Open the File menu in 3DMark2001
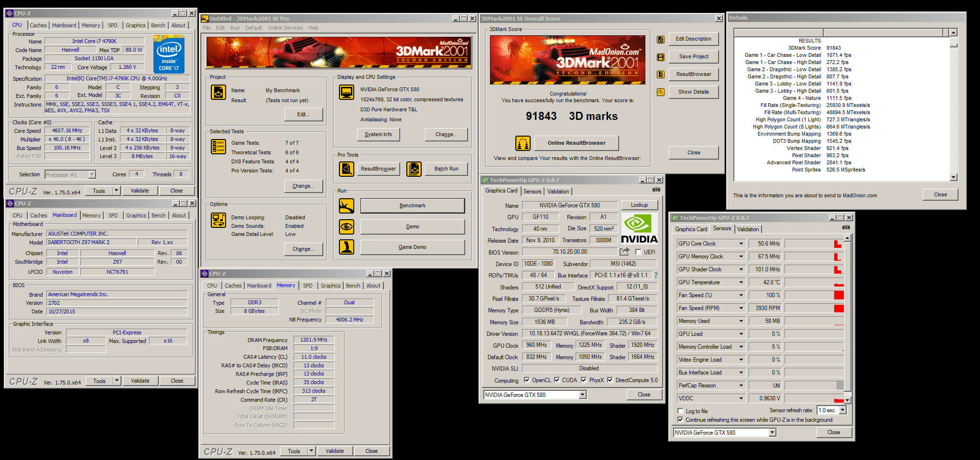Image resolution: width=980 pixels, height=460 pixels. pyautogui.click(x=207, y=28)
